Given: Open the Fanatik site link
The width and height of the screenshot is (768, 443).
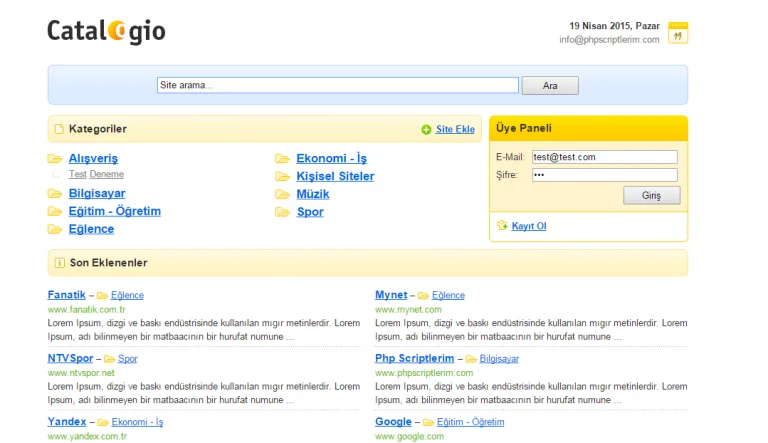Looking at the screenshot, I should 67,295.
